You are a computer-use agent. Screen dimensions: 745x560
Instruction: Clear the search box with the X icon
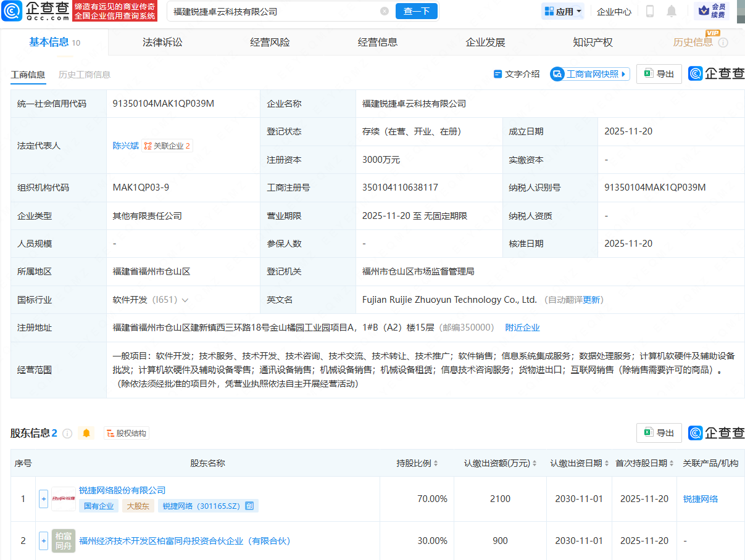[385, 11]
